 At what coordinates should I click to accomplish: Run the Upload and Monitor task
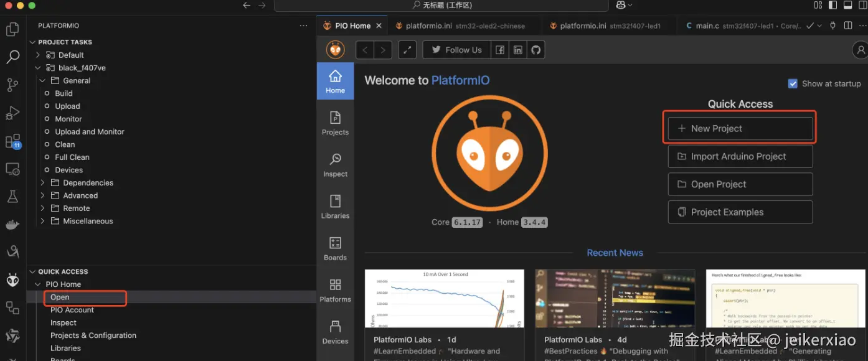tap(90, 131)
